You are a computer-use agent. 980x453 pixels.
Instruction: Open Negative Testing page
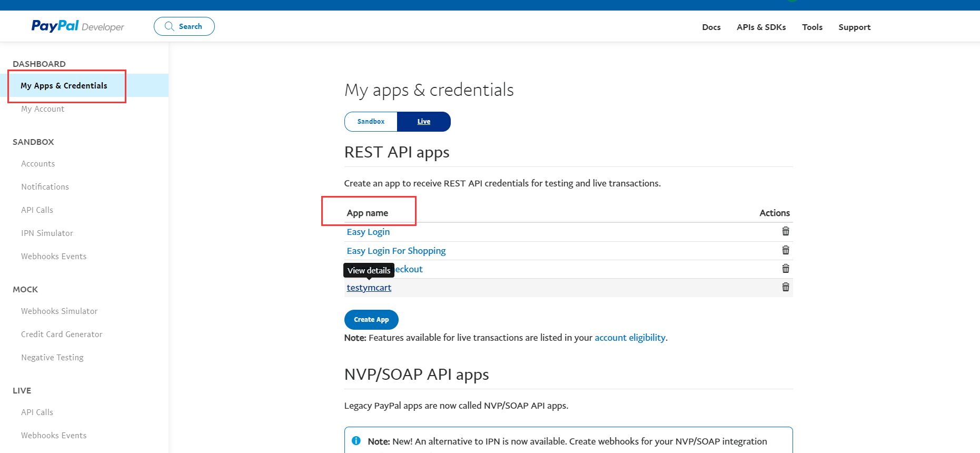pyautogui.click(x=52, y=358)
